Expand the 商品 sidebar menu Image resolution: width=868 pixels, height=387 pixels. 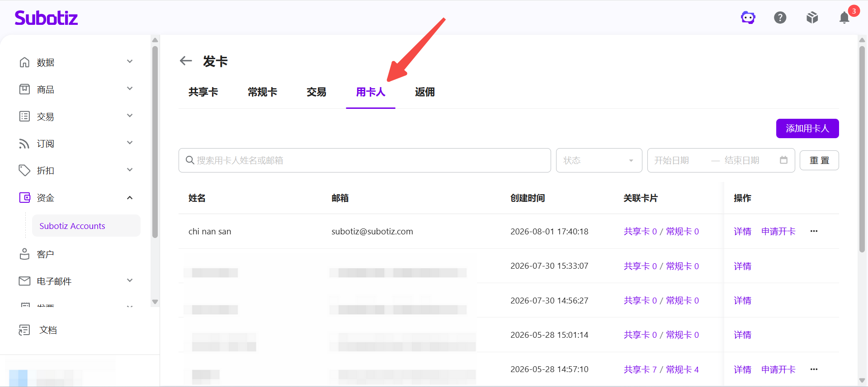coord(130,89)
